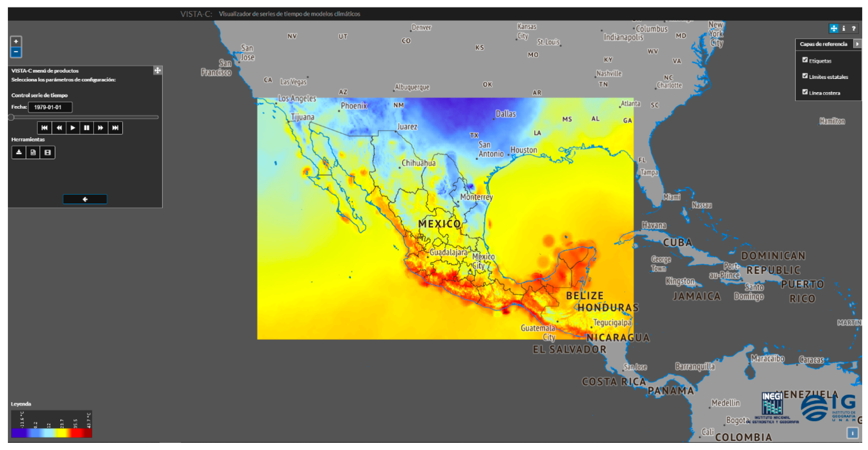The height and width of the screenshot is (450, 868).
Task: Step forward one time frame
Action: pos(100,128)
